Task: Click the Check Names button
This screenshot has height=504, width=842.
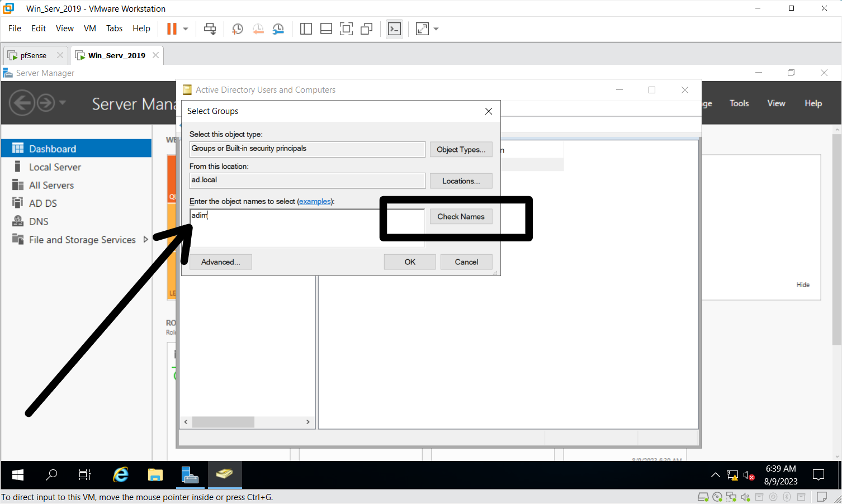Action: click(x=461, y=217)
